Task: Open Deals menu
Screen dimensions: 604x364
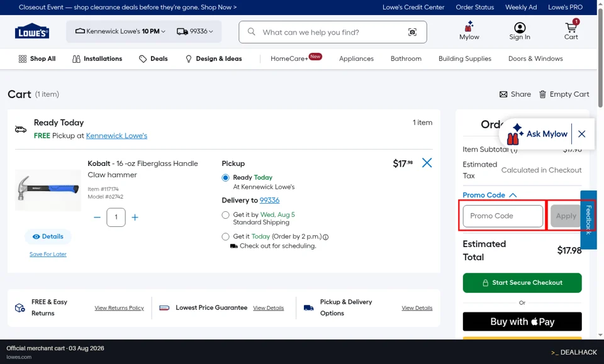Action: (x=154, y=59)
